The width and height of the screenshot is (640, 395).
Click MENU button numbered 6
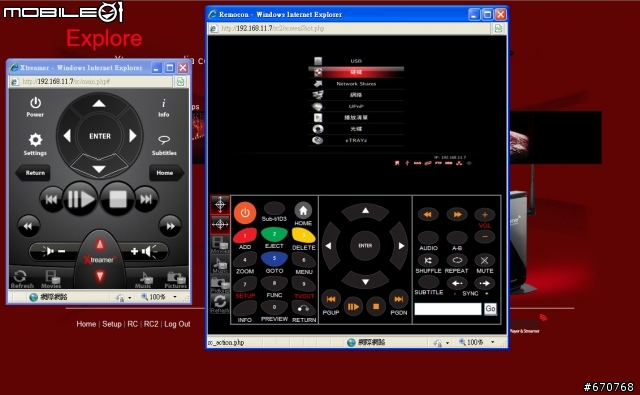(304, 260)
